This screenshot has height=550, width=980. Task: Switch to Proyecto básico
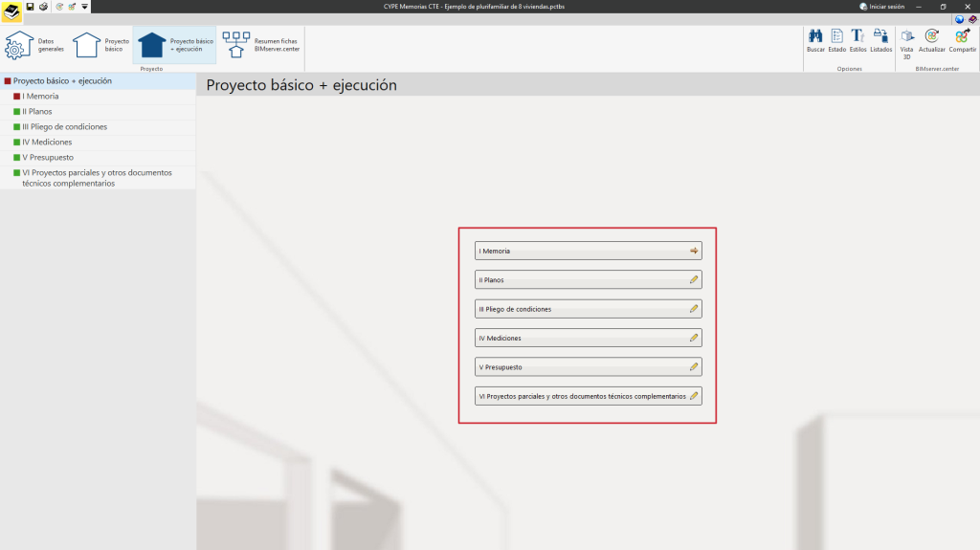[x=100, y=45]
